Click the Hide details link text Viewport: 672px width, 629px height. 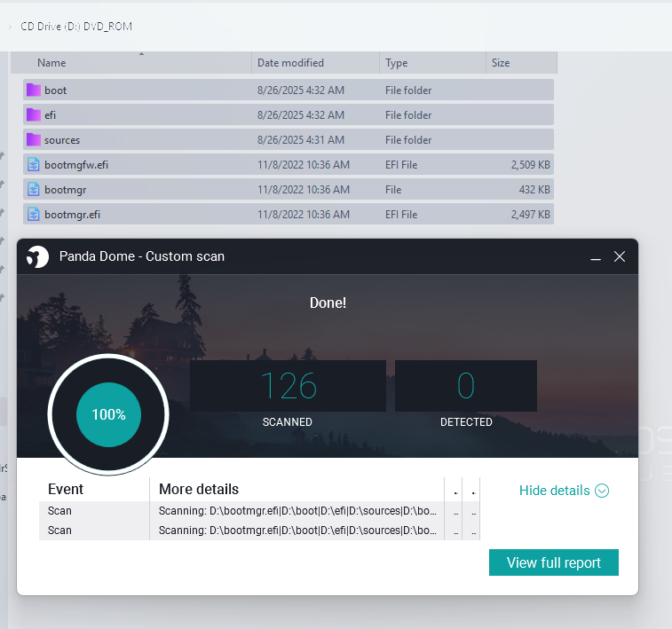(554, 491)
